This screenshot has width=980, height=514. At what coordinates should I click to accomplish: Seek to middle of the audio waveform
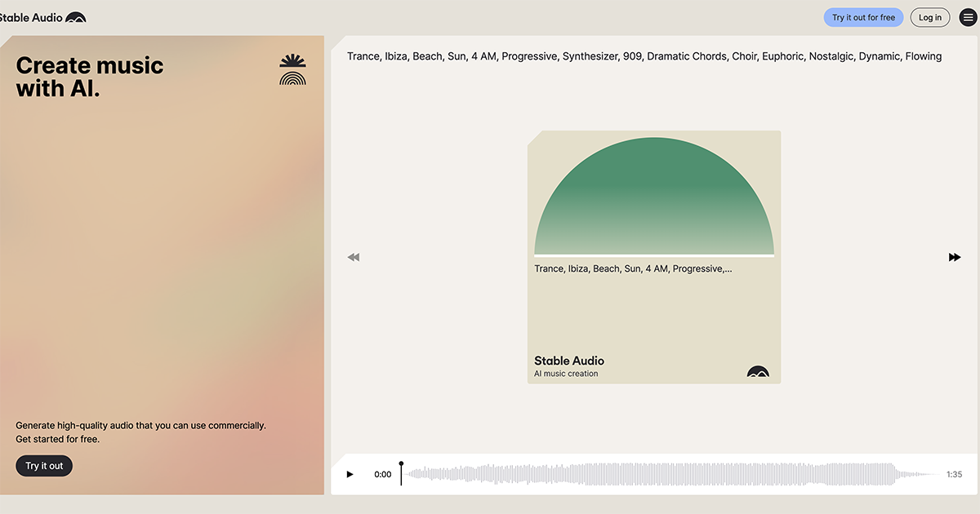coord(671,474)
